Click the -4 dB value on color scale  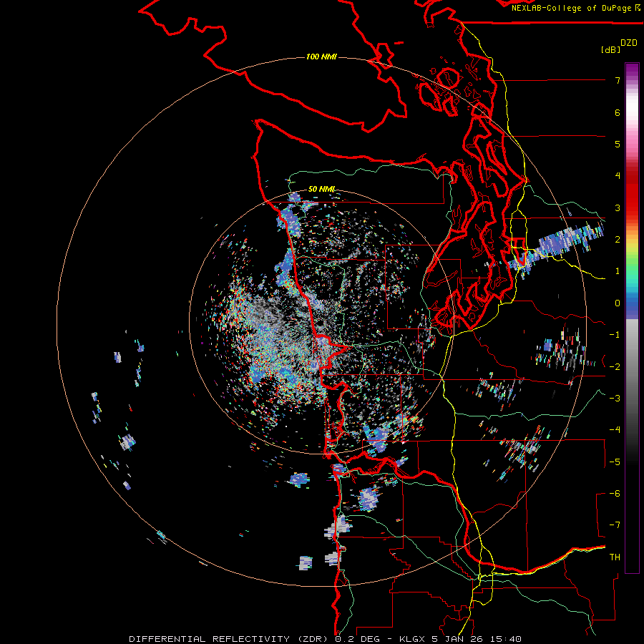point(615,430)
